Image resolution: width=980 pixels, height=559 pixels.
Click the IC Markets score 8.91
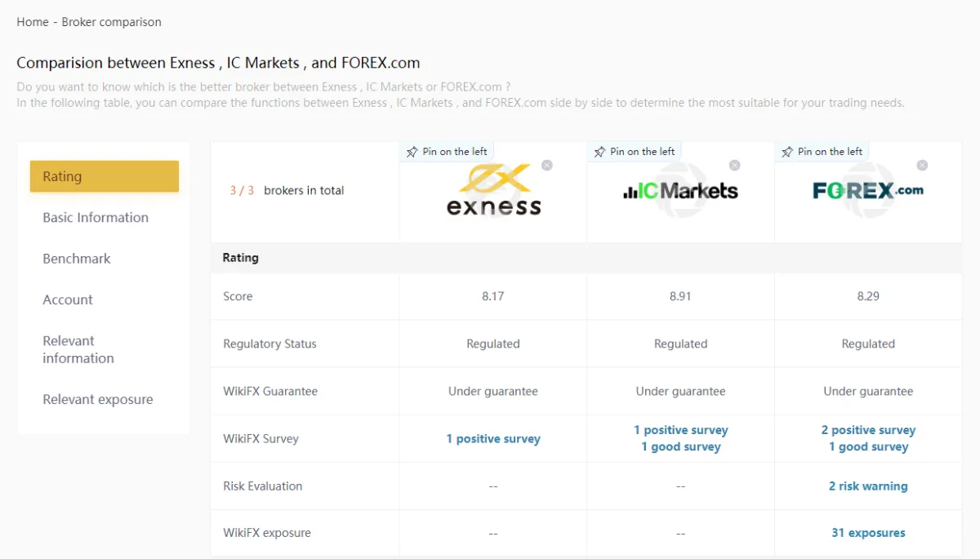(x=680, y=296)
